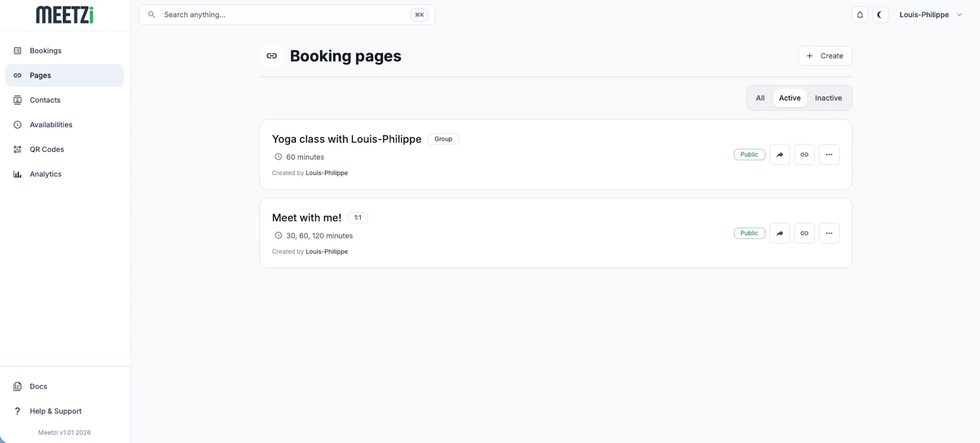Image resolution: width=980 pixels, height=443 pixels.
Task: Open notifications bell
Action: 860,15
